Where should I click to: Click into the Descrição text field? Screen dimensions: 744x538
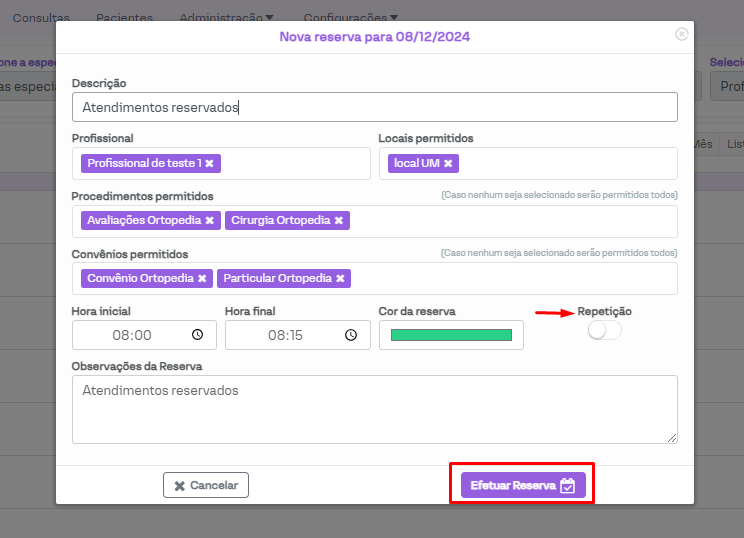click(x=374, y=107)
